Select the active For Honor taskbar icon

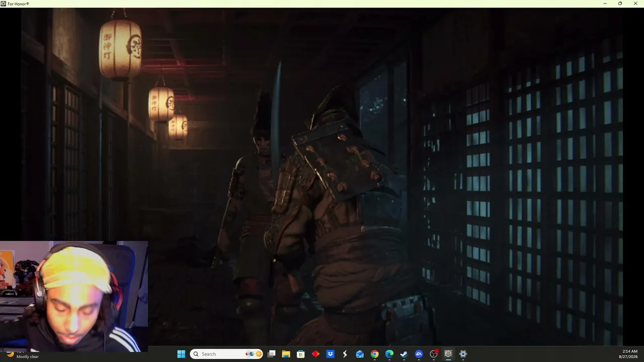click(448, 354)
